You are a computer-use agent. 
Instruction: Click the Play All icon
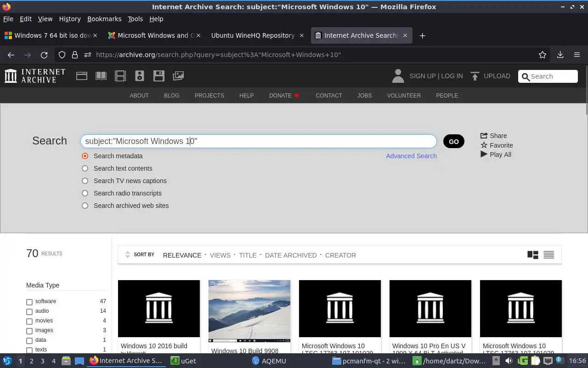[484, 155]
